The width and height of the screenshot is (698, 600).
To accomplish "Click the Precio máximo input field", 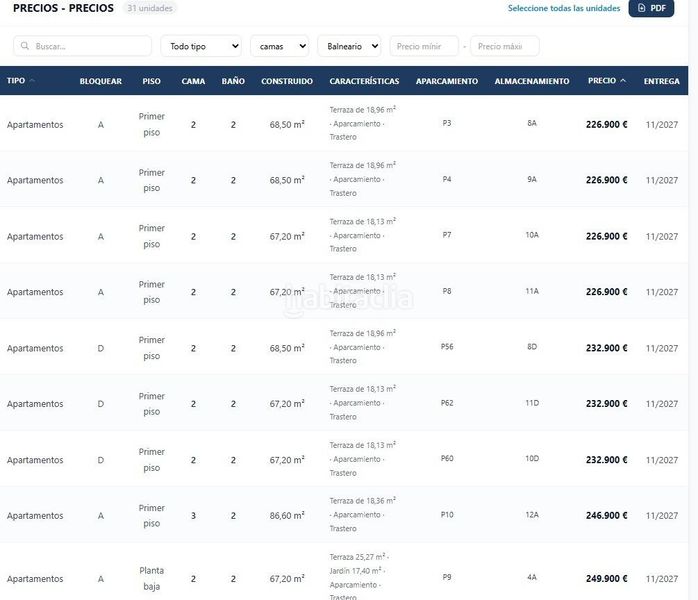I will 505,46.
